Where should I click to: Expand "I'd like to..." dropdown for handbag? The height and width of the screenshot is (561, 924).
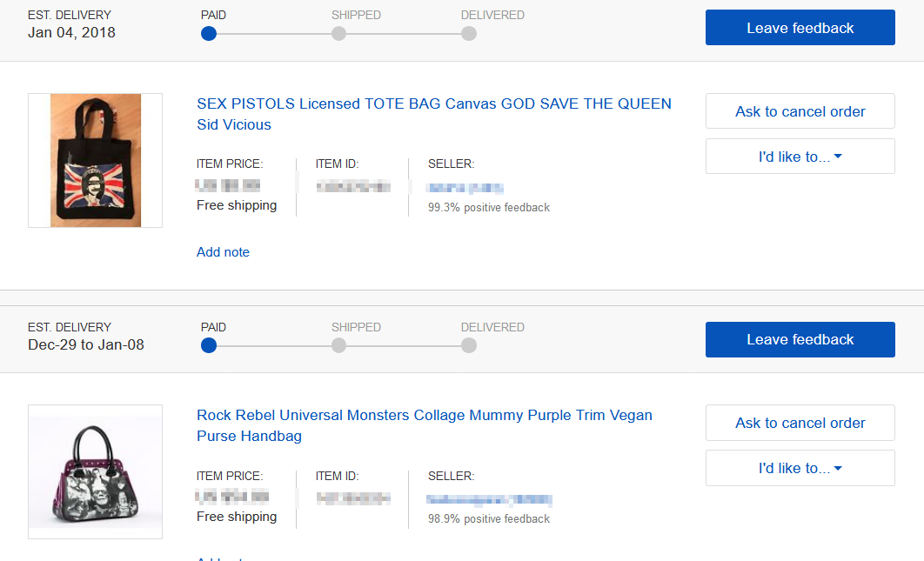click(800, 468)
